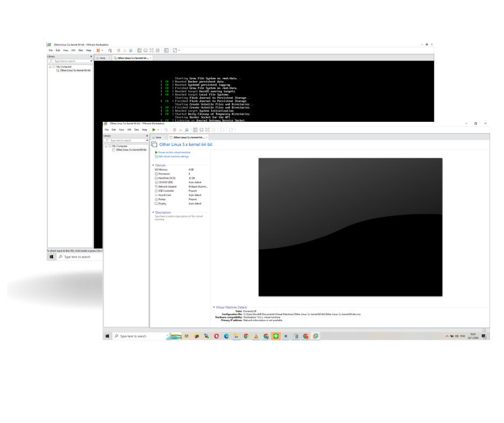Open power options dropdown next to play icon
Viewport: 504px width, 423px height.
158,130
